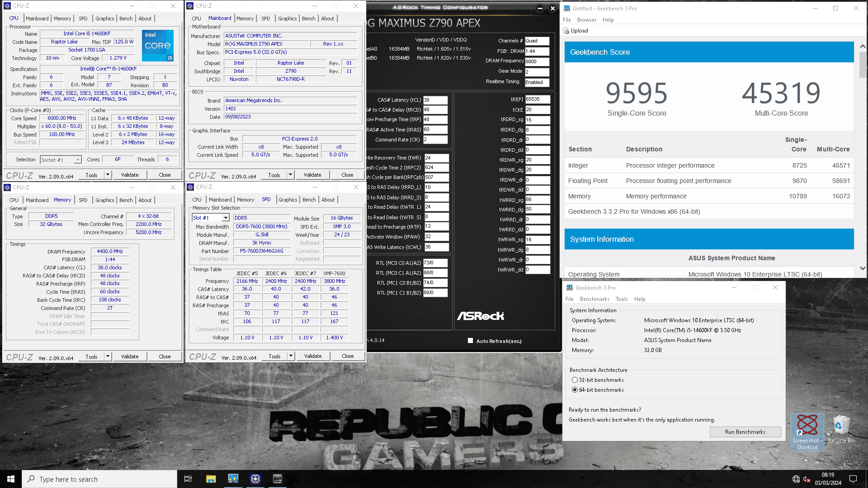This screenshot has height=488, width=868.
Task: Click the taskbar clock showing 08:19
Action: click(828, 479)
